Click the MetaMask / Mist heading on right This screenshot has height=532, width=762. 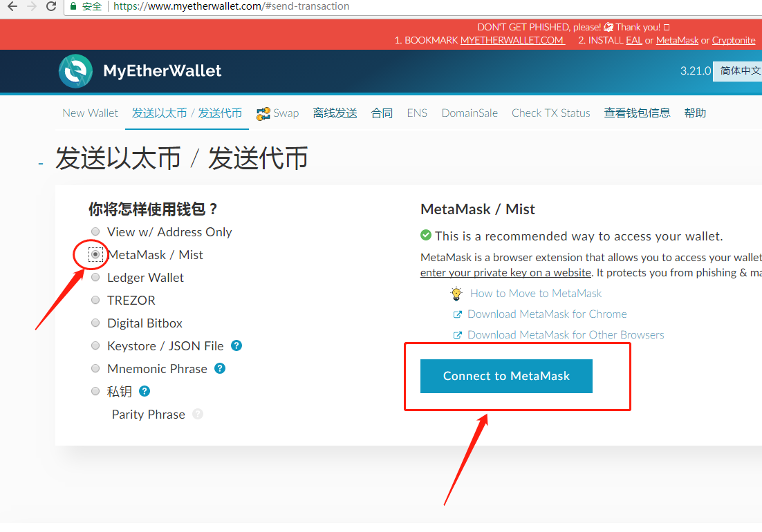coord(477,209)
